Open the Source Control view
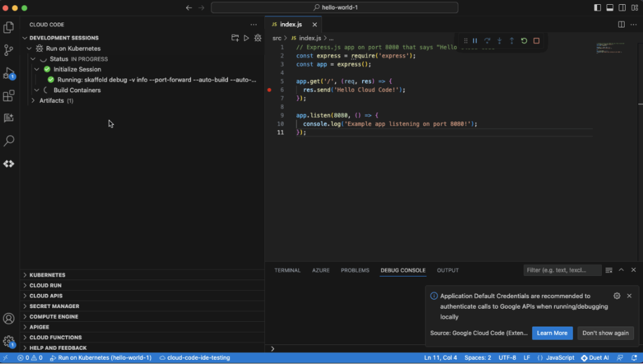The image size is (643, 364). [x=8, y=50]
